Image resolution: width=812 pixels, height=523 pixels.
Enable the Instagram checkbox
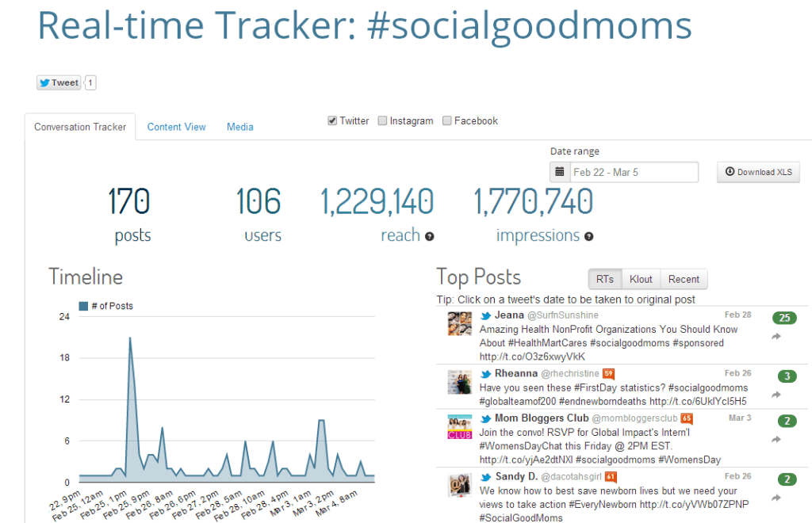point(382,121)
